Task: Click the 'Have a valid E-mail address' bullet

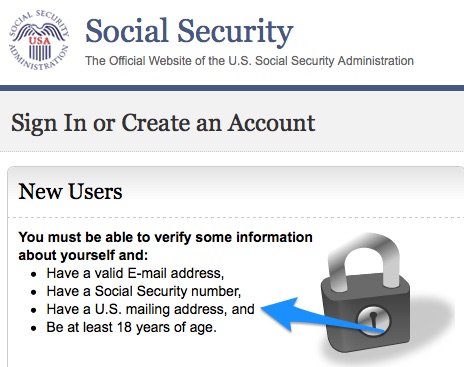Action: [x=135, y=273]
